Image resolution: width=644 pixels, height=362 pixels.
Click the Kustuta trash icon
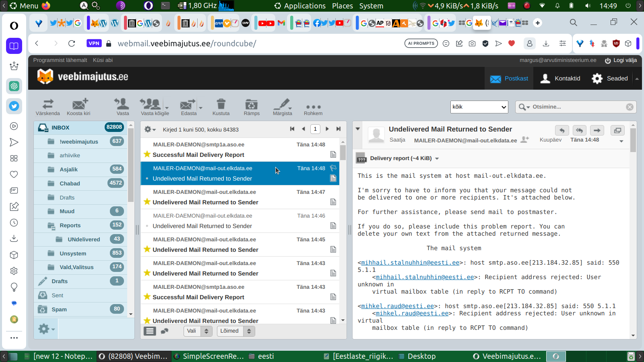pyautogui.click(x=221, y=105)
